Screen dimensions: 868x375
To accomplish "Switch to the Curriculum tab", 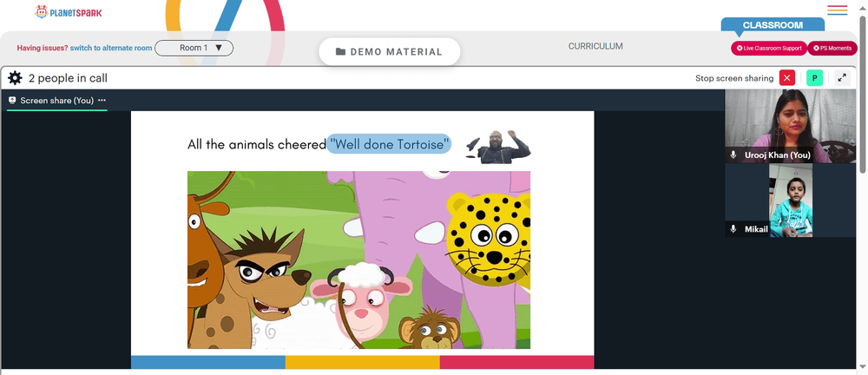I will (x=595, y=47).
